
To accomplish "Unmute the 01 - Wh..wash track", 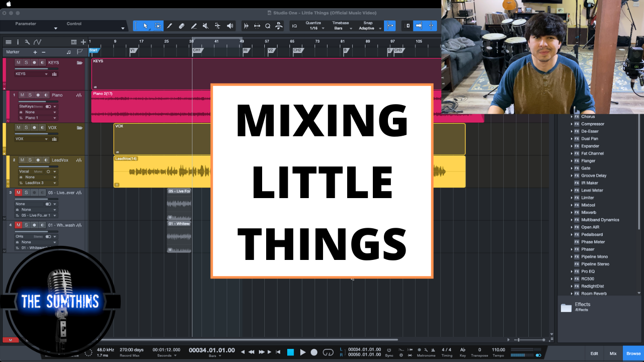I will click(x=18, y=225).
